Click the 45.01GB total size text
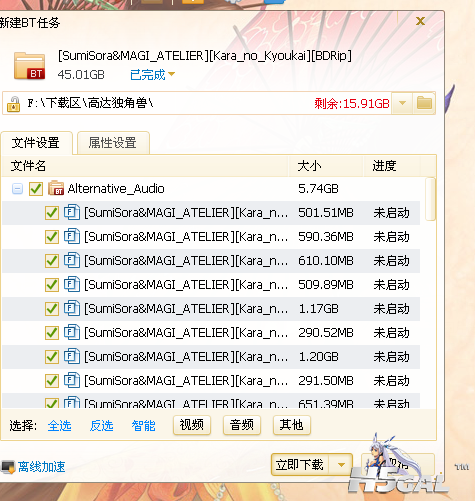 [x=81, y=75]
